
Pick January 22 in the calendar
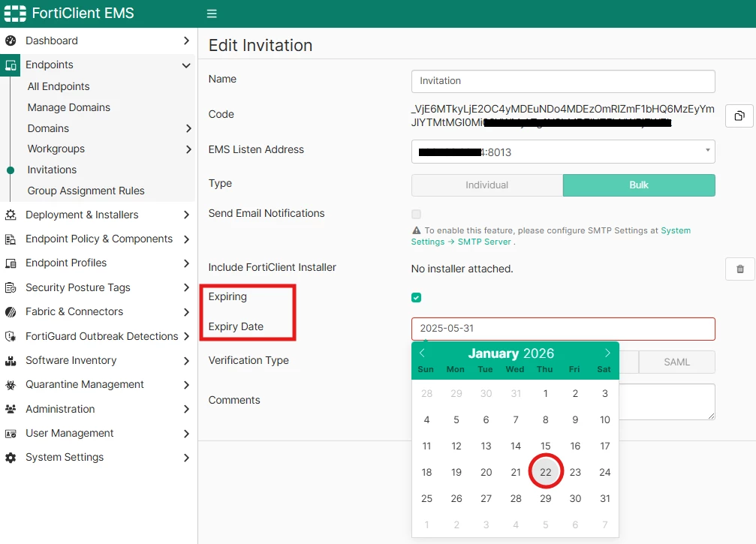click(x=545, y=472)
